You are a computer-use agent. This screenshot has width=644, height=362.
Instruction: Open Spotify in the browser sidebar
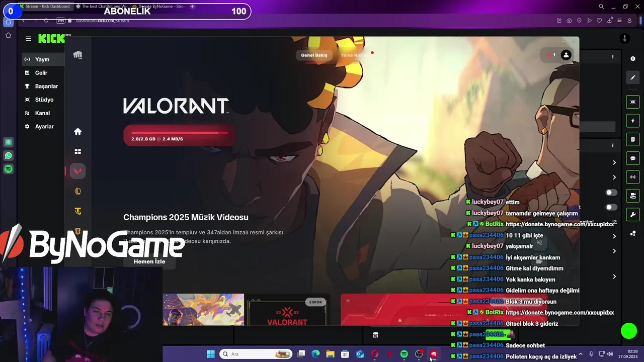click(9, 169)
